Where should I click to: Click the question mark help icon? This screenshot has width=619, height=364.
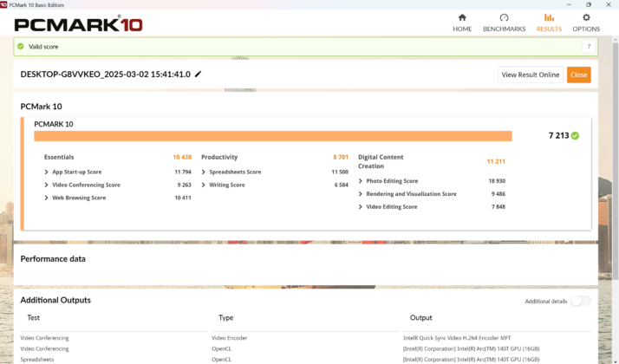point(589,47)
